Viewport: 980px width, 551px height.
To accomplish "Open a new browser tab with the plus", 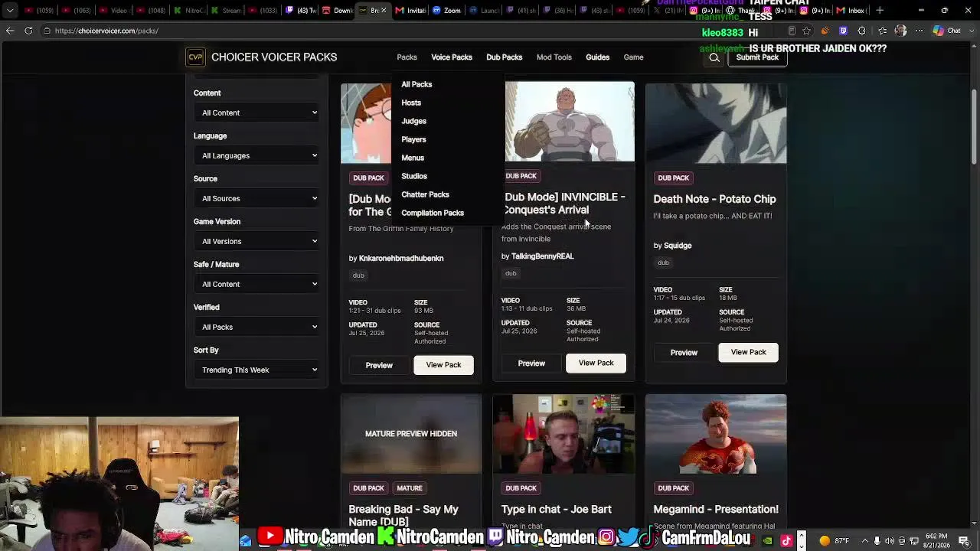I will [880, 11].
